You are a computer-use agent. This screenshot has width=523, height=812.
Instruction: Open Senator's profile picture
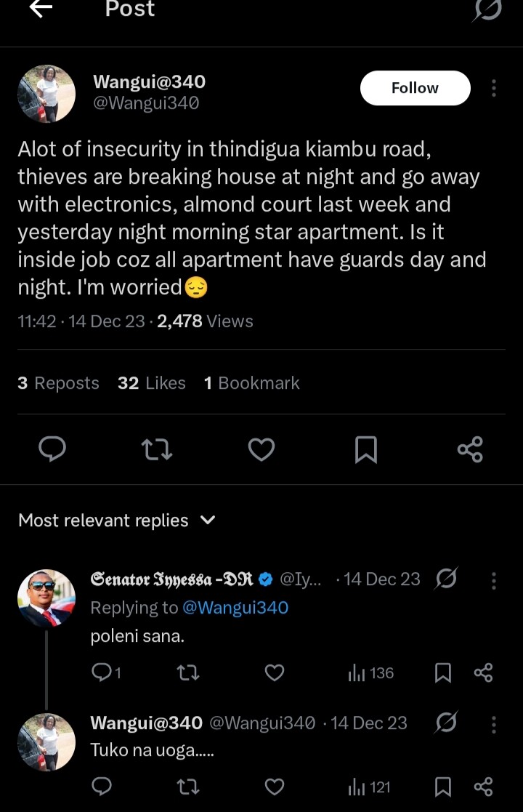[x=46, y=598]
